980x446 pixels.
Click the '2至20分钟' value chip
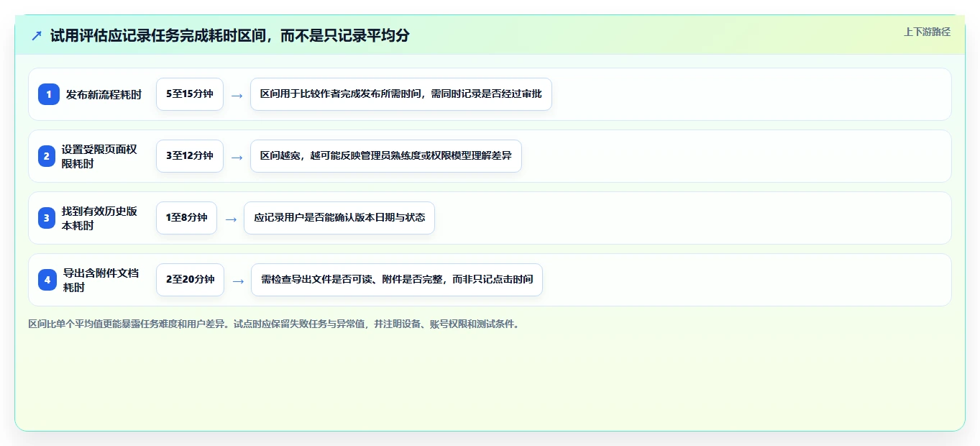click(x=191, y=280)
